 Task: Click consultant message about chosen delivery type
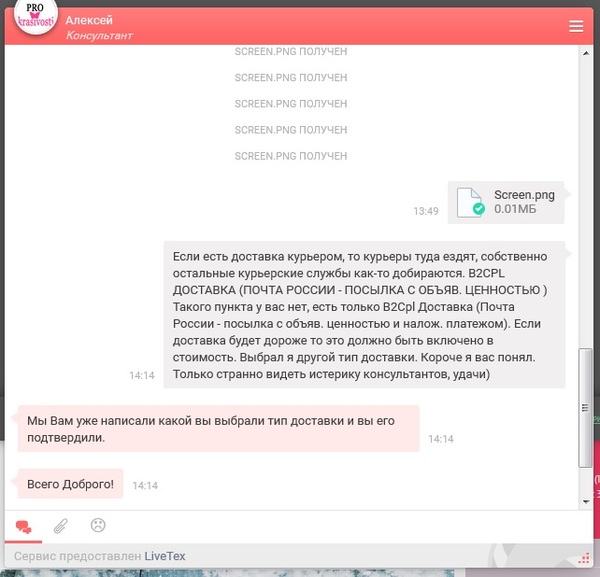pyautogui.click(x=218, y=429)
